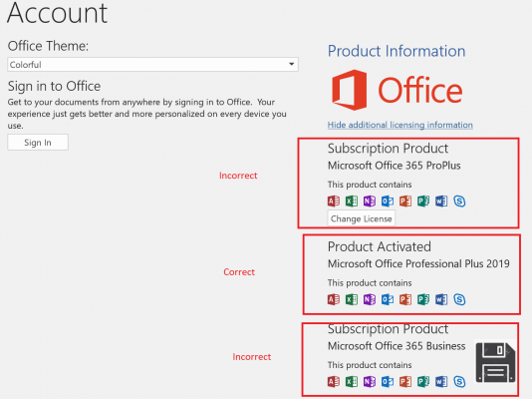Click Excel icon under Office 365 Business
This screenshot has height=399, width=532.
click(352, 382)
